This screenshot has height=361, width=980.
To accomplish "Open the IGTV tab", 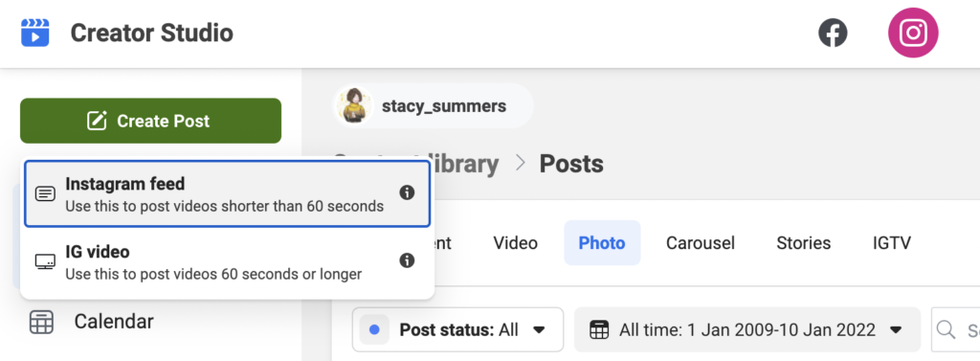I will (891, 243).
